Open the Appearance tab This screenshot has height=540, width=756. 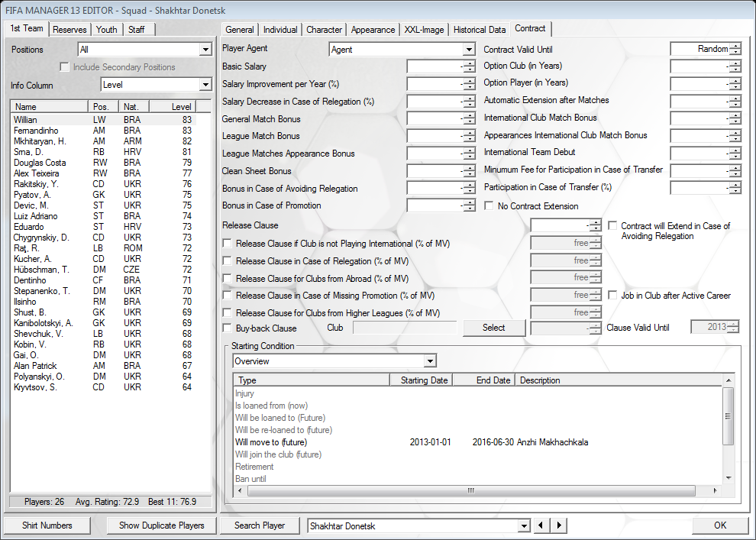click(373, 30)
